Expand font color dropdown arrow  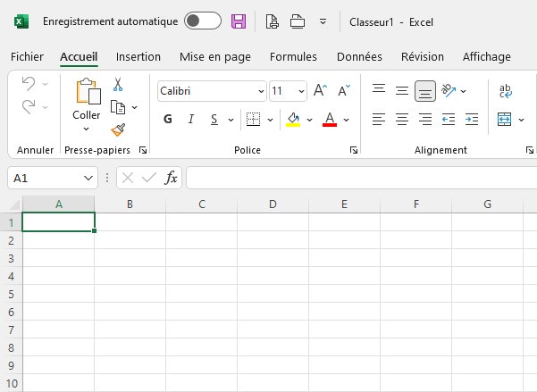(347, 120)
